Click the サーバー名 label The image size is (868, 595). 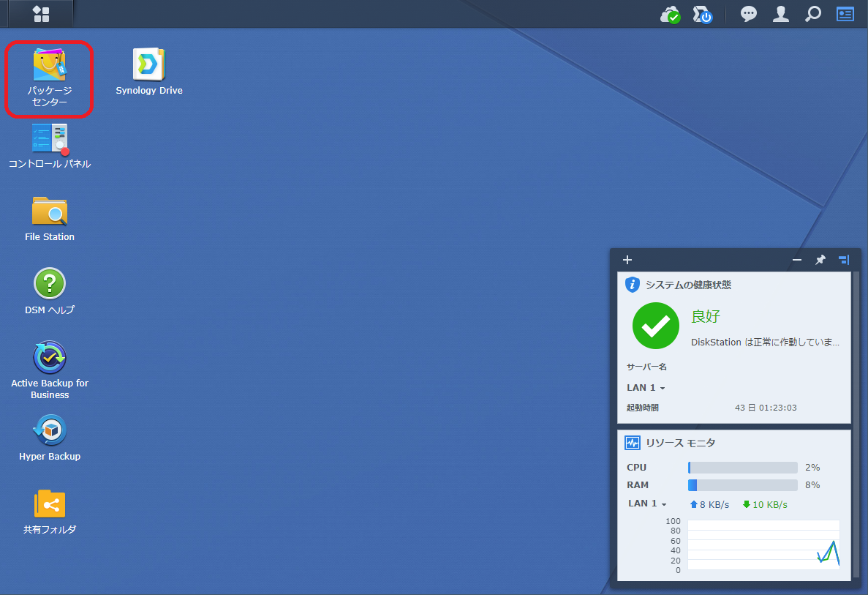pyautogui.click(x=646, y=367)
